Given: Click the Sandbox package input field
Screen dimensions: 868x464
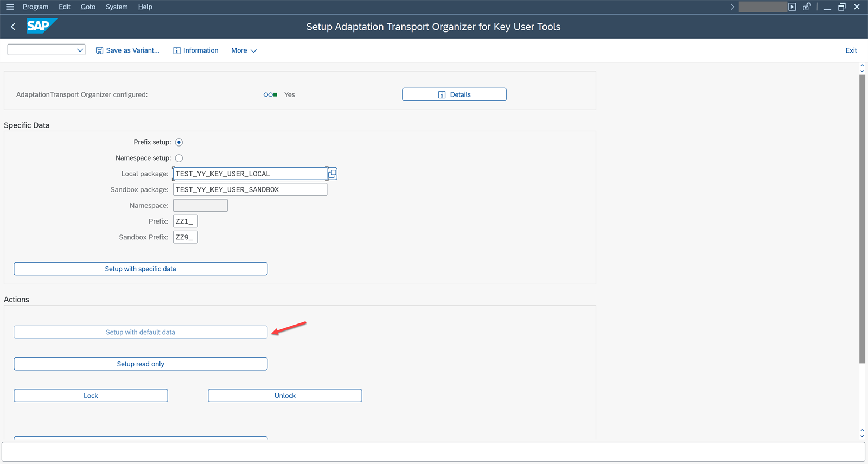Looking at the screenshot, I should (250, 189).
